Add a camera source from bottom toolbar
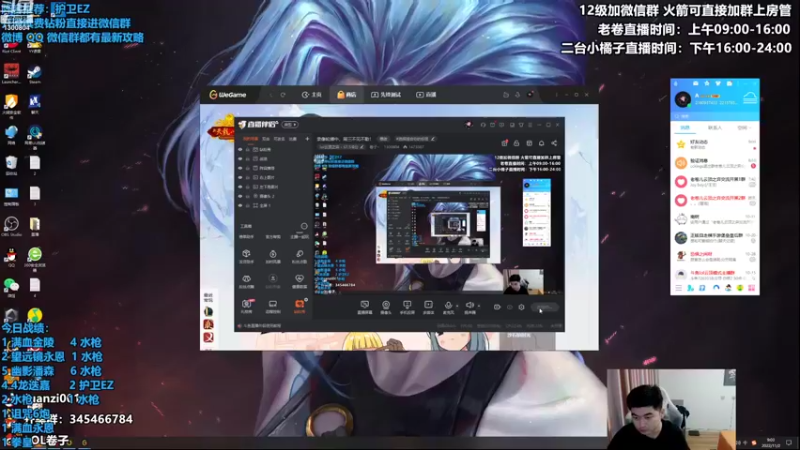The width and height of the screenshot is (800, 450). click(386, 305)
